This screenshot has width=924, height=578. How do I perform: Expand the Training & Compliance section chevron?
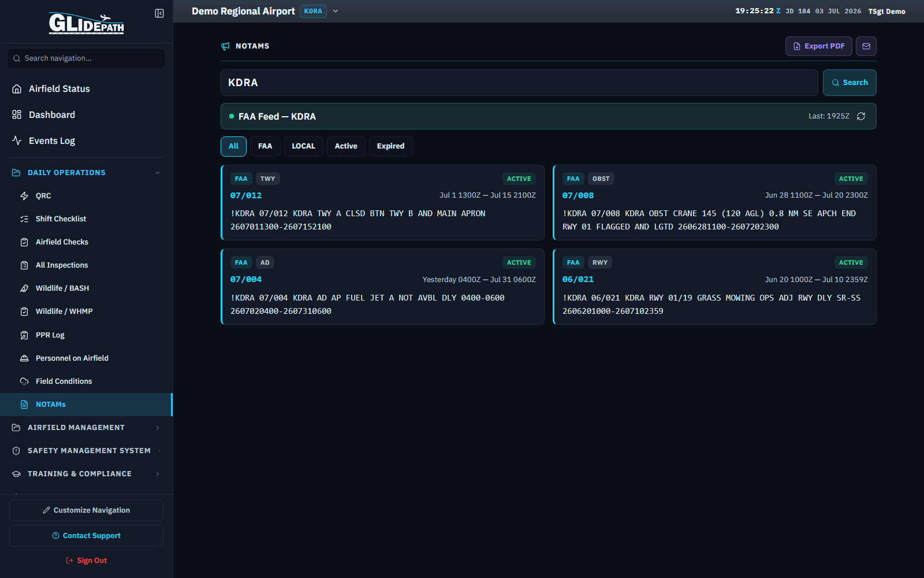(158, 474)
